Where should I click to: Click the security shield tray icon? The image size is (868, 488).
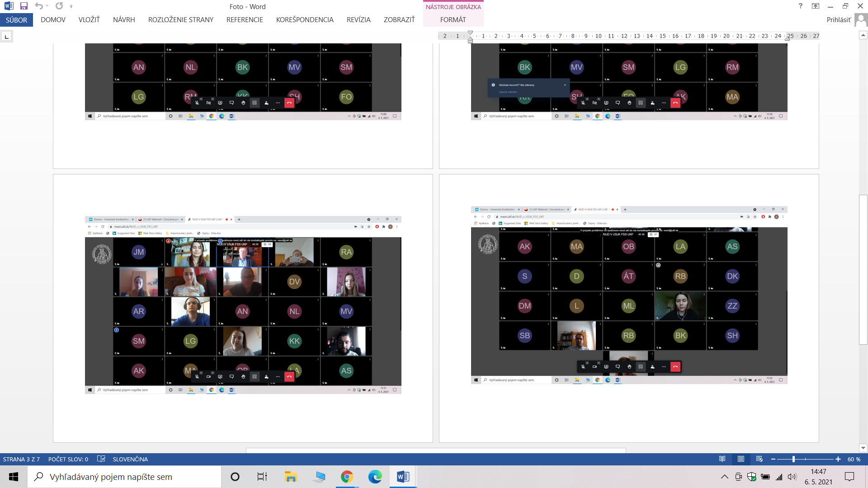(752, 477)
